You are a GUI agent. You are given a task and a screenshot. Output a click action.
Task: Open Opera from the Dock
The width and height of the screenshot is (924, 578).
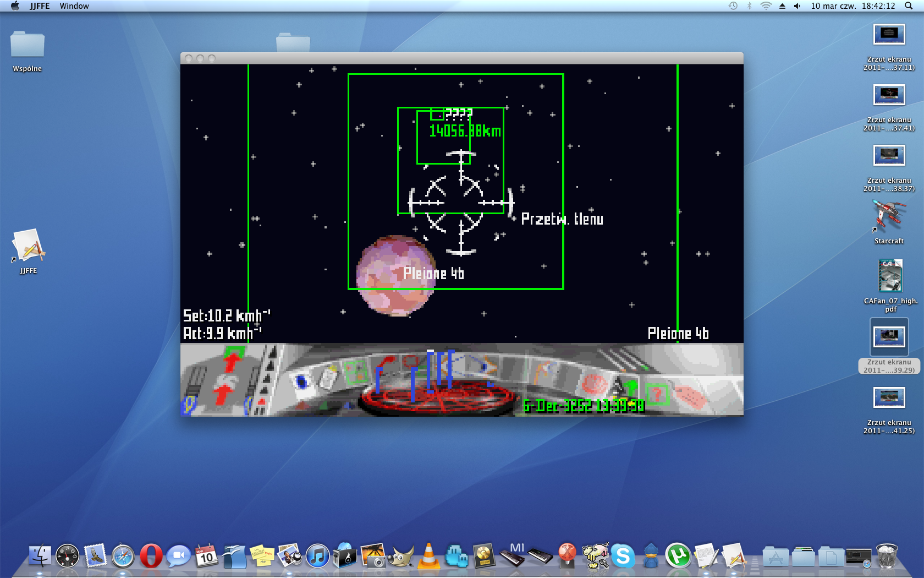pos(151,556)
